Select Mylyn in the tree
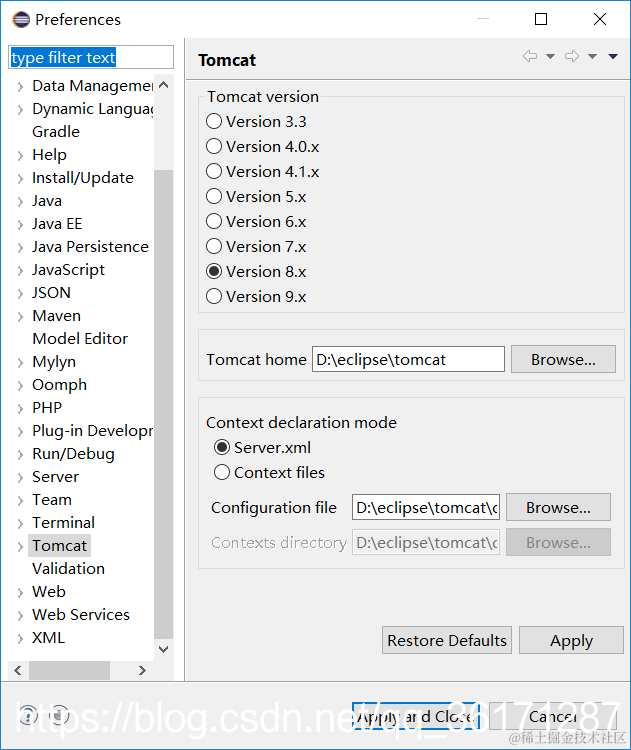Screen dimensions: 631x750 pos(54,362)
